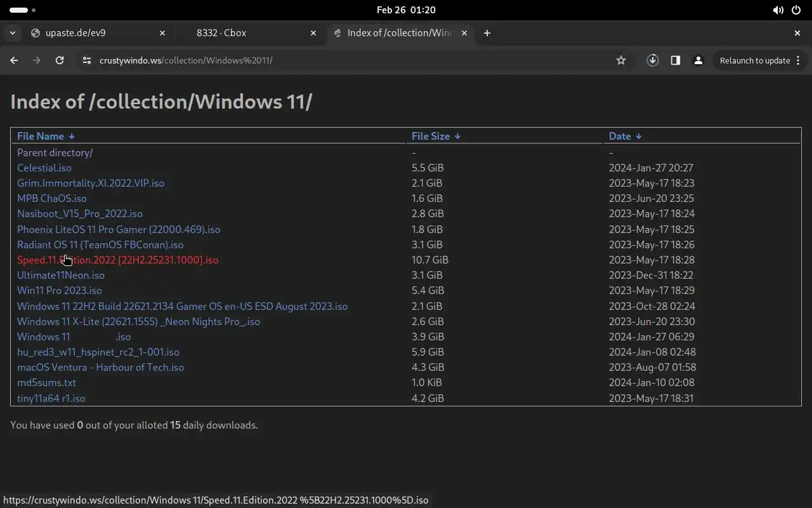Click the date 2023-Aug-07 01:58

pyautogui.click(x=652, y=367)
